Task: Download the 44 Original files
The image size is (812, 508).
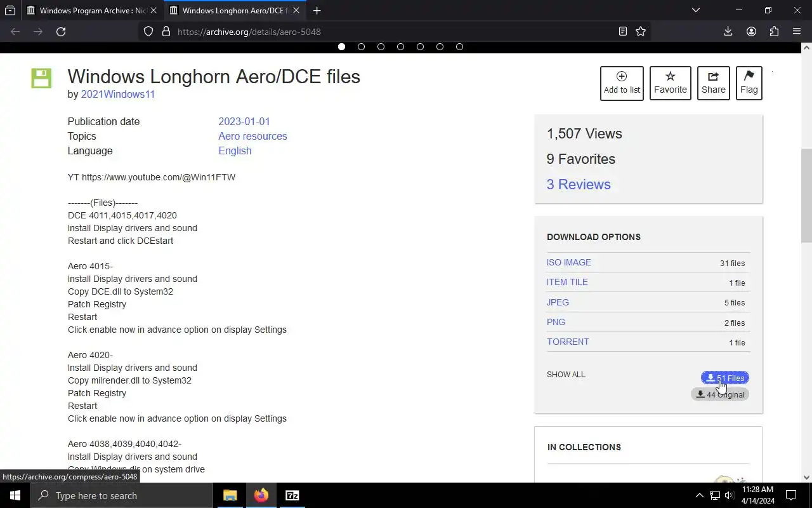Action: click(720, 394)
